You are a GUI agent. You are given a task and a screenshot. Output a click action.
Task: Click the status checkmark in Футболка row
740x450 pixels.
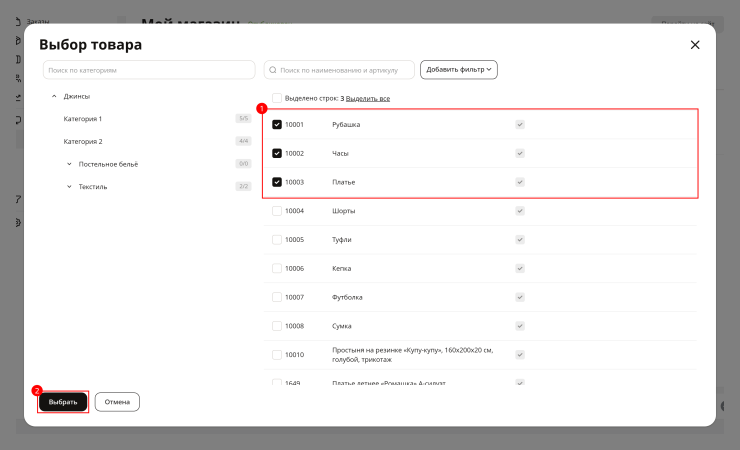click(520, 297)
